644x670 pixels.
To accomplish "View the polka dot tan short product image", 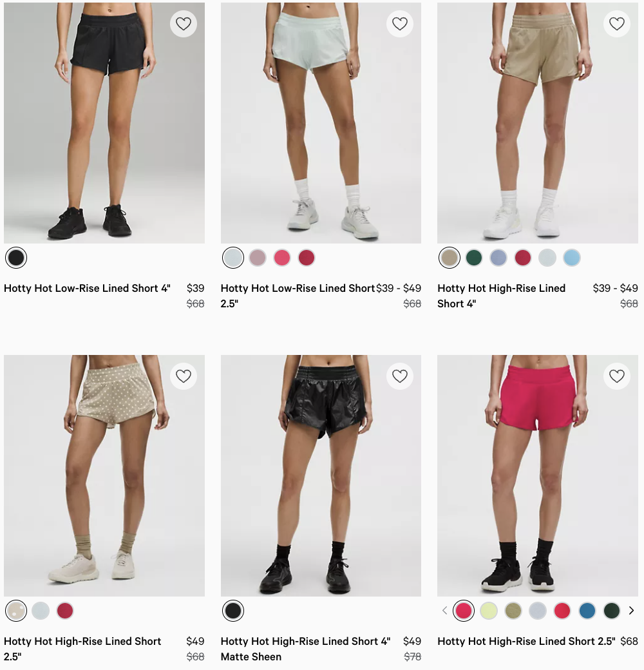I will pos(104,475).
